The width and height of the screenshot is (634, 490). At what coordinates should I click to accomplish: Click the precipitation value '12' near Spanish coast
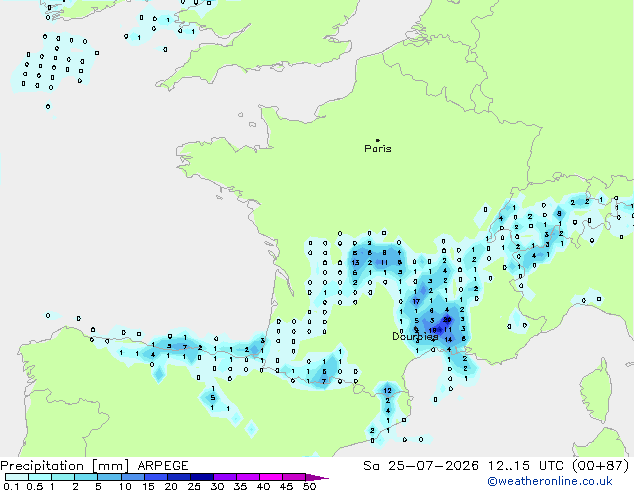coord(387,391)
